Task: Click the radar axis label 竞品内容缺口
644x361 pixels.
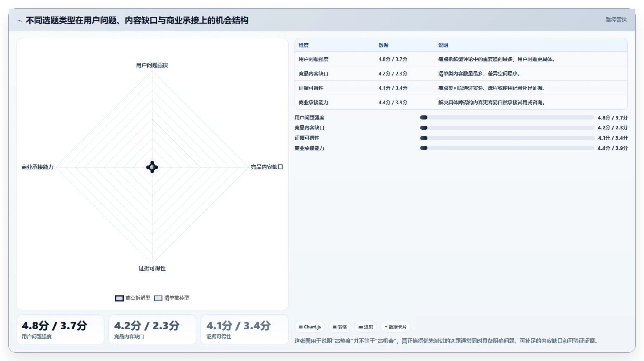Action: 267,167
